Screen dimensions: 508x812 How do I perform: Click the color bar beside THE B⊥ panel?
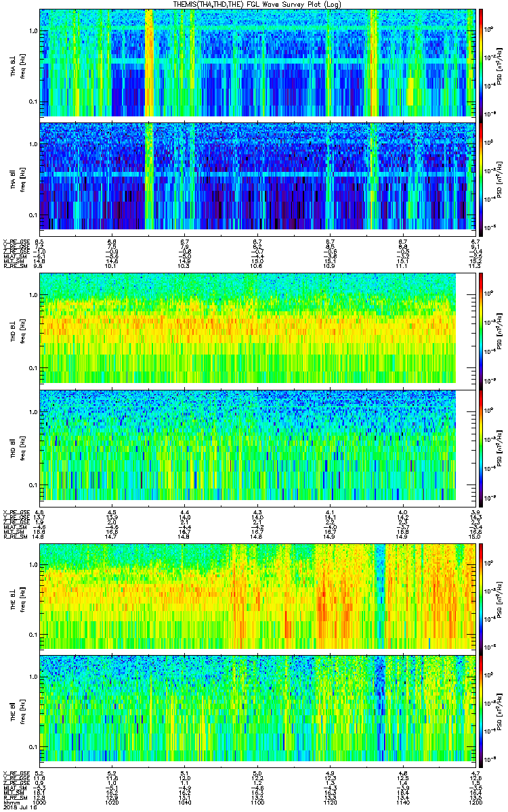(x=481, y=595)
